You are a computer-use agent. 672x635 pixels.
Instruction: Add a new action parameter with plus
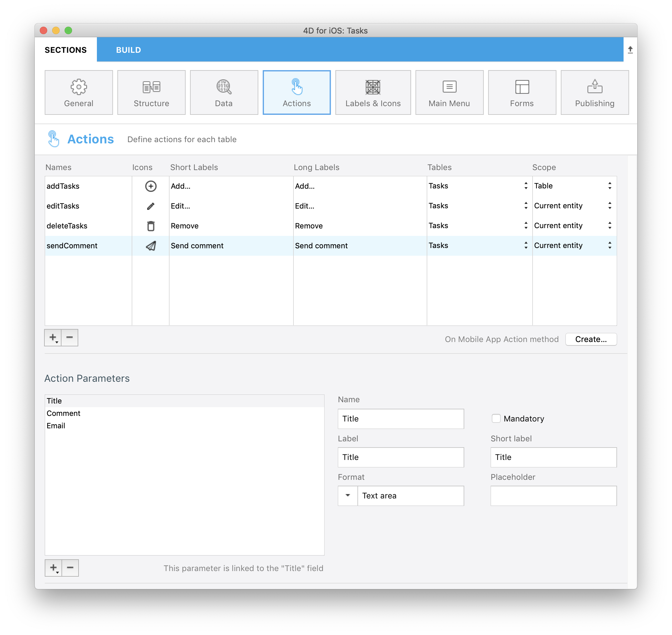coord(53,568)
